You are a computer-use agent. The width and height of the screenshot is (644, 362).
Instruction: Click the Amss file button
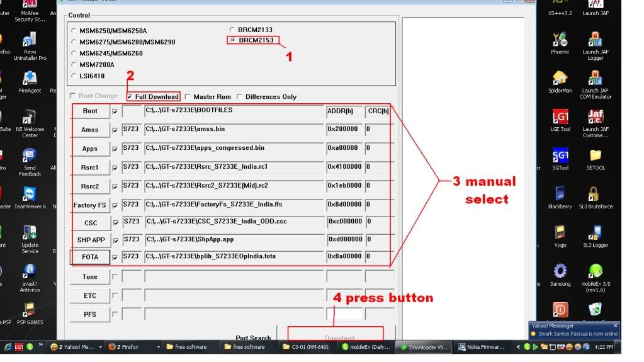pos(90,130)
